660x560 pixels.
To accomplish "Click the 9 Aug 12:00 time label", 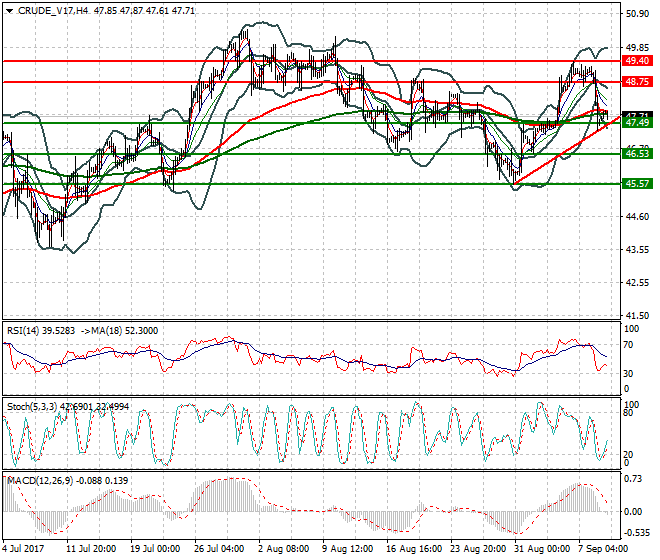I will tap(348, 549).
